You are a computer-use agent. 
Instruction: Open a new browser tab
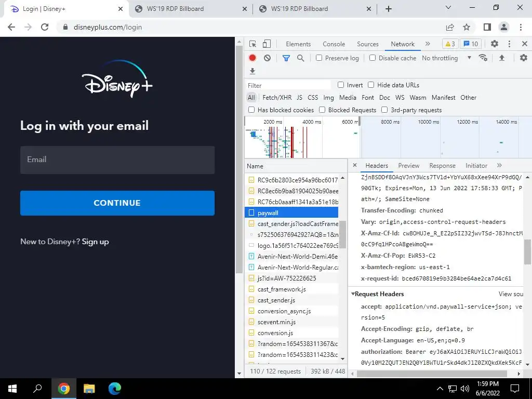tap(389, 9)
